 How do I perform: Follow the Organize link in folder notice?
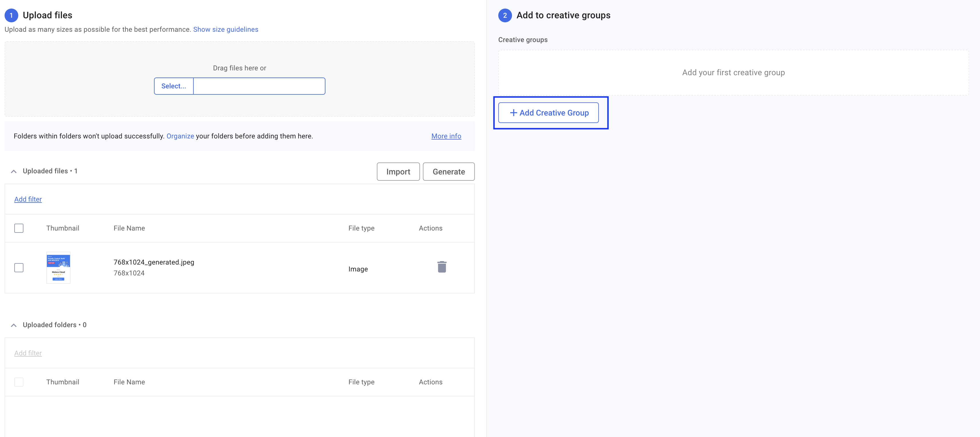(x=180, y=136)
